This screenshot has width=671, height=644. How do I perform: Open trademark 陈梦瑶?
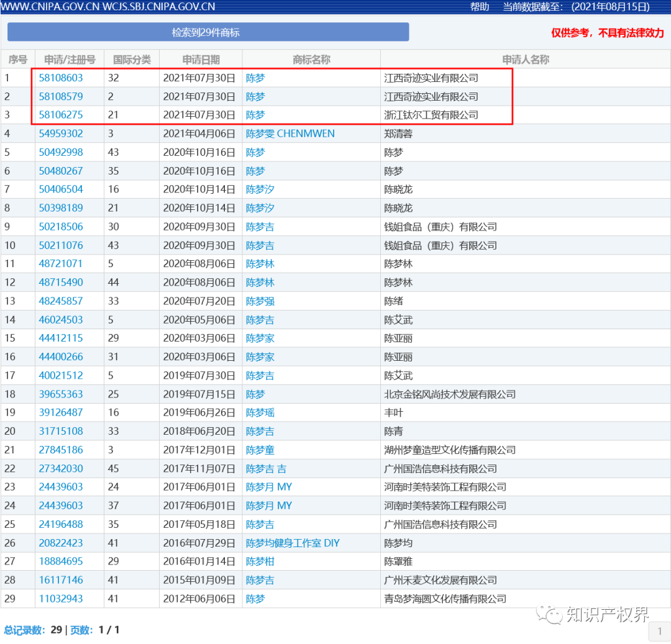260,412
